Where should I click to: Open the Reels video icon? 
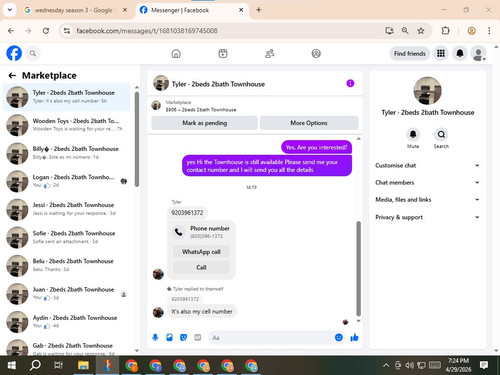point(223,53)
